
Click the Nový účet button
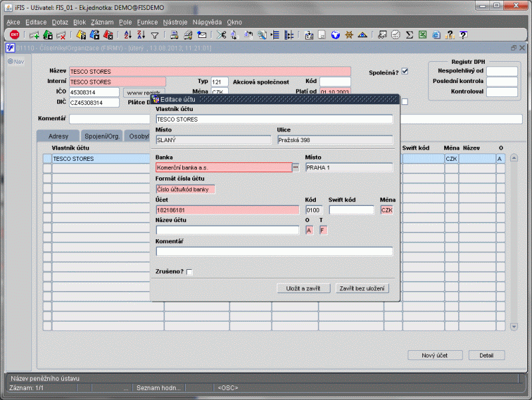pos(435,355)
